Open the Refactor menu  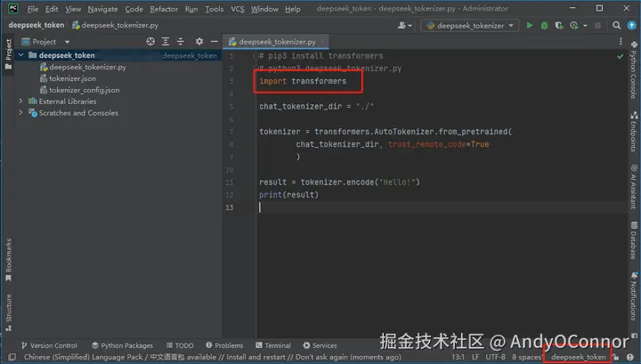click(x=164, y=9)
